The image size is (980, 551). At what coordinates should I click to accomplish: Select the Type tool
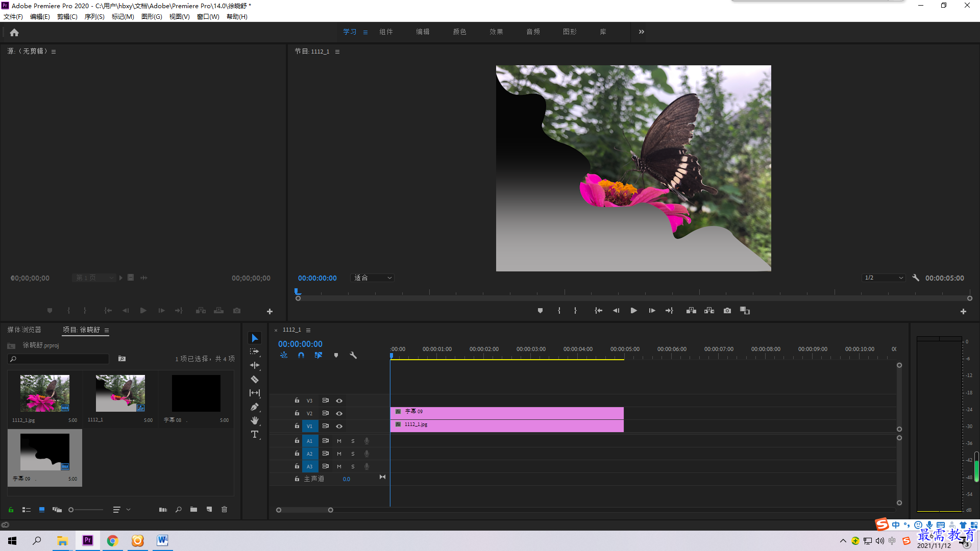click(x=255, y=434)
